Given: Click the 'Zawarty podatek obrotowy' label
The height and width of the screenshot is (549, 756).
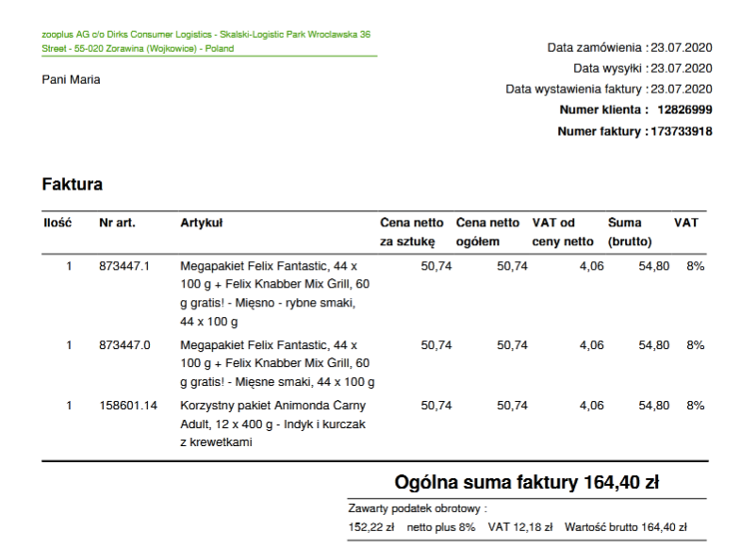Looking at the screenshot, I should tap(418, 509).
